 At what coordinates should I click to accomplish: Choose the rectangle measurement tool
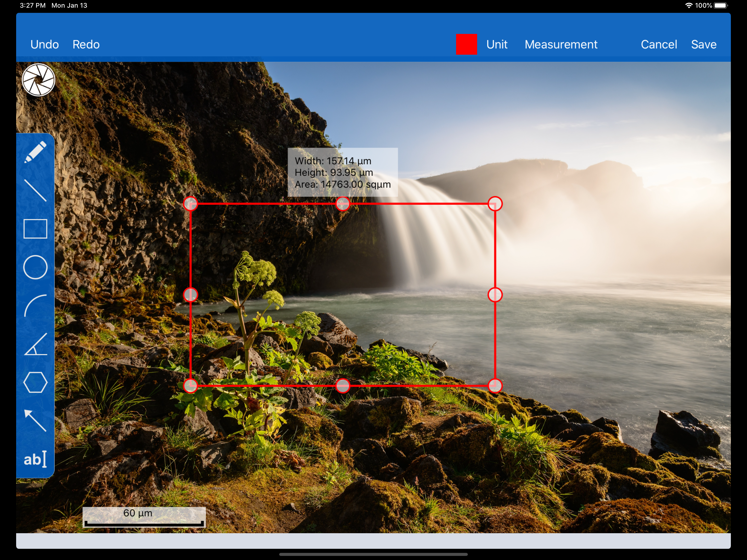point(35,229)
